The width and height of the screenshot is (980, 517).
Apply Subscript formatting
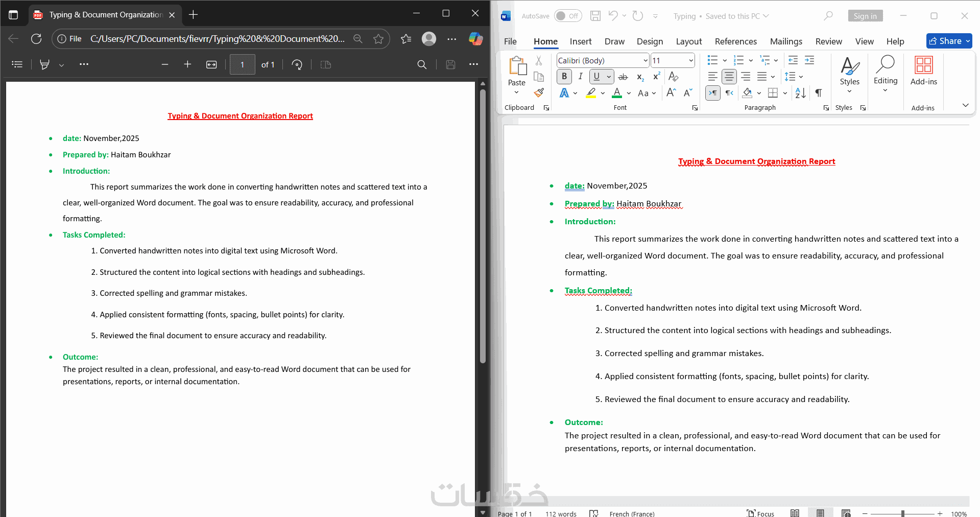pos(640,77)
